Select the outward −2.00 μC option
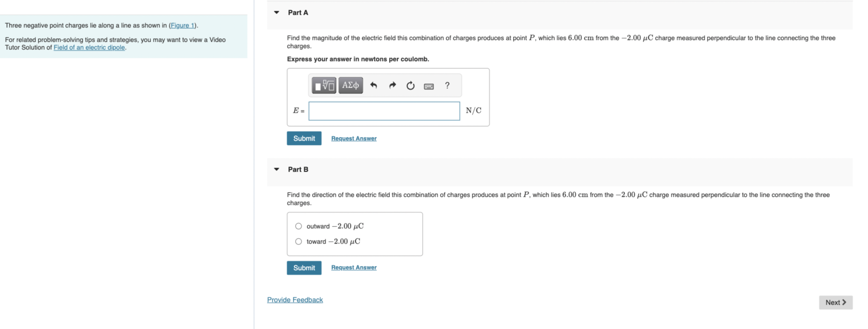Screen dimensions: 868x329 (298, 226)
